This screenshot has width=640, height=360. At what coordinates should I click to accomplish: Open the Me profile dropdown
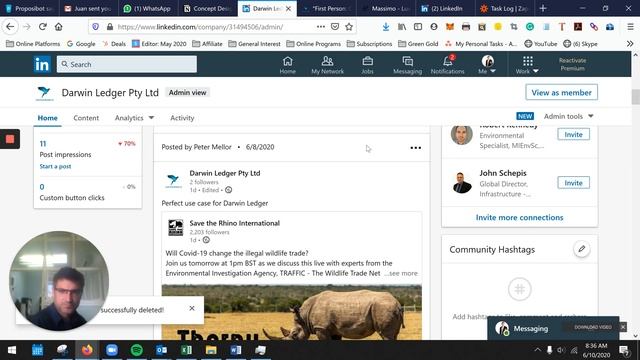(487, 65)
